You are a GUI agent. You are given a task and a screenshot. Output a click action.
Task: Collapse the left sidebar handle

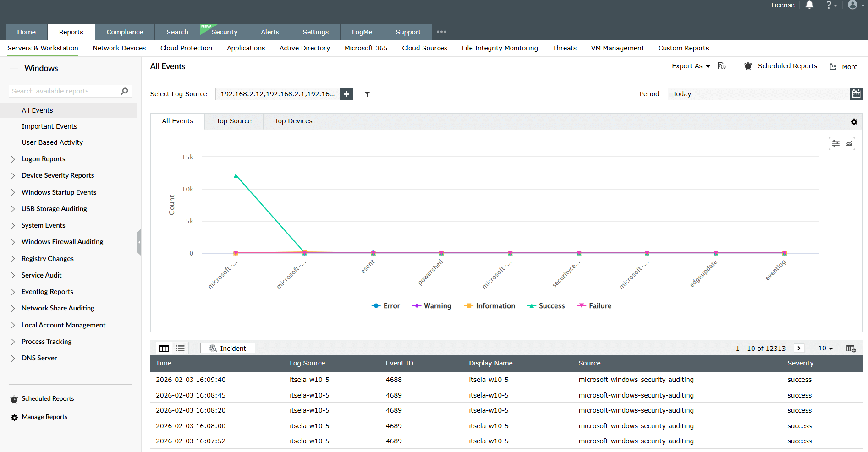pos(139,242)
